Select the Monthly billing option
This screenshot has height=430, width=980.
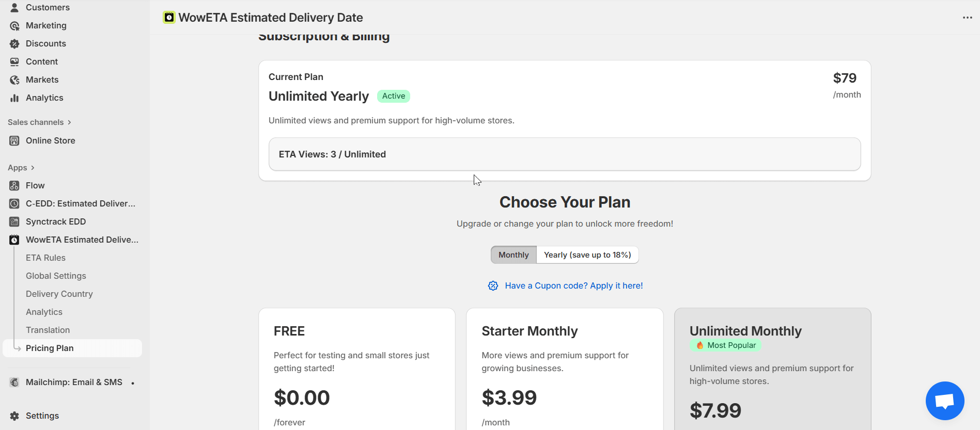tap(513, 254)
